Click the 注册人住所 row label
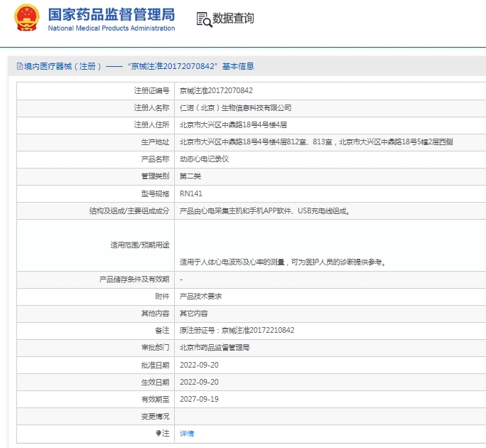 (x=151, y=124)
